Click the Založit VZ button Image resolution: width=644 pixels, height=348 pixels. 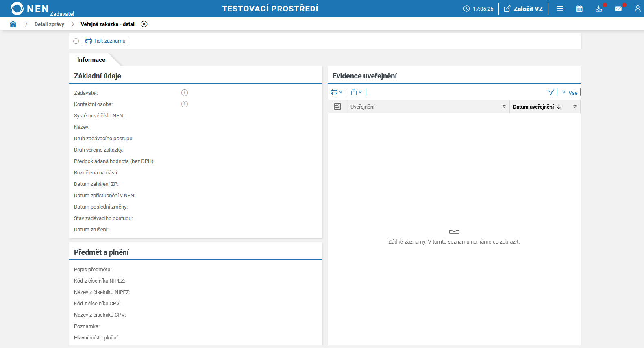click(x=523, y=9)
